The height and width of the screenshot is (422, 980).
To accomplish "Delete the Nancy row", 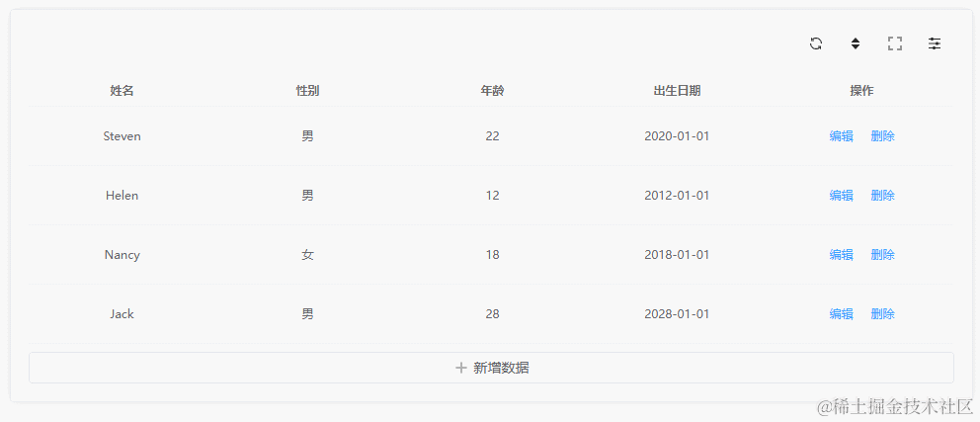I will tap(882, 255).
